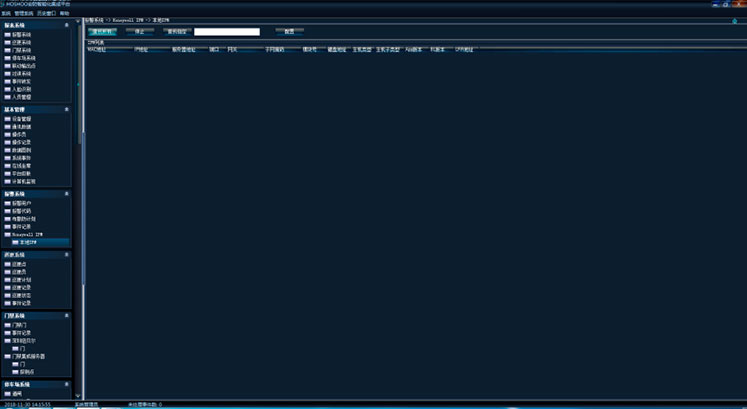Select 报警用户 in the 报警系统 panel
Image resolution: width=747 pixels, height=409 pixels.
22,203
